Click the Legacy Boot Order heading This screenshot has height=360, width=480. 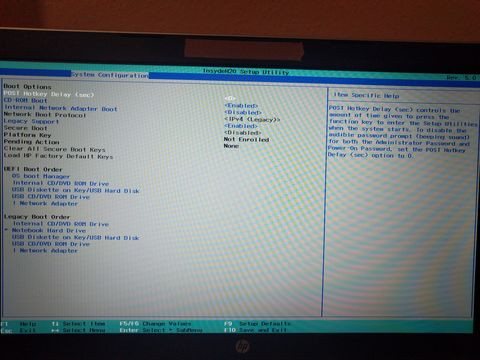point(37,217)
